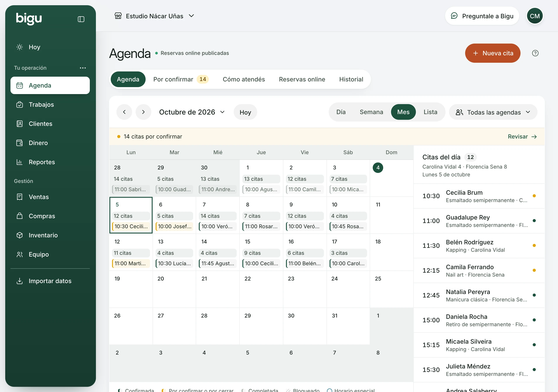Open Octubre de 2026 month picker
Viewport: 558px width, 392px height.
pyautogui.click(x=192, y=112)
